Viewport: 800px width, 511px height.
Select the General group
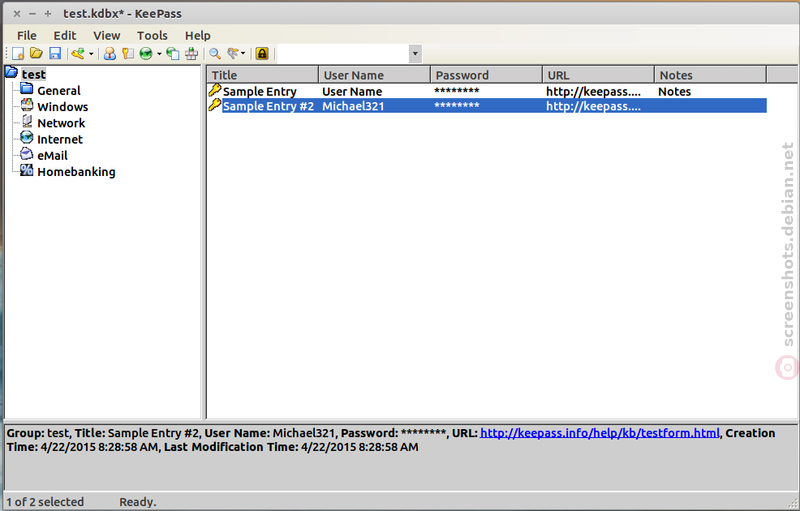[x=59, y=91]
